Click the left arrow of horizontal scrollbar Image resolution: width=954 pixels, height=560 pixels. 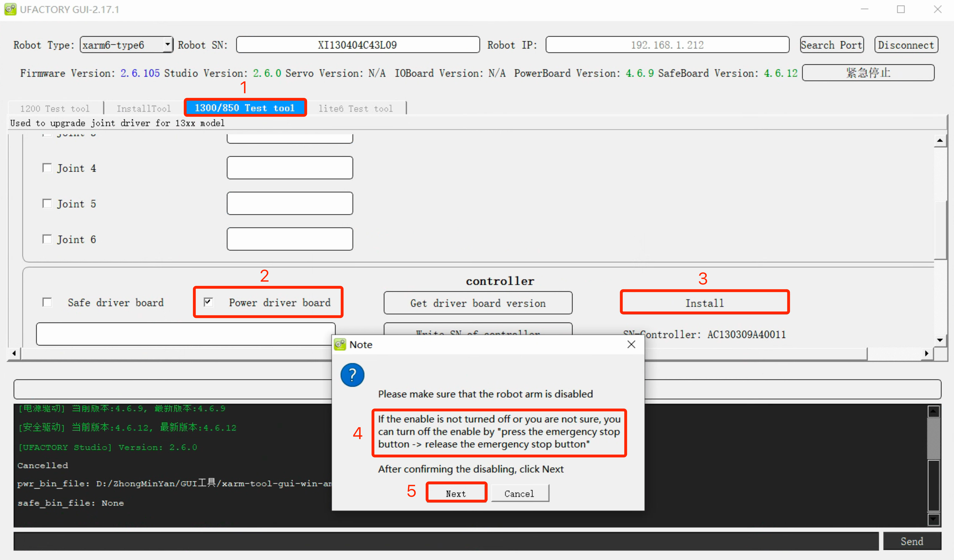[14, 353]
